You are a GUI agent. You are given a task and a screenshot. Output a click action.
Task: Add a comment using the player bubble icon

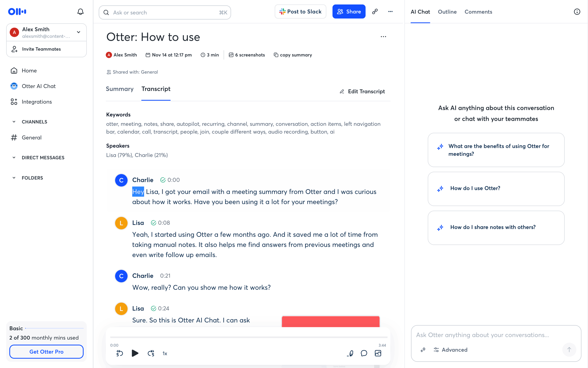364,353
